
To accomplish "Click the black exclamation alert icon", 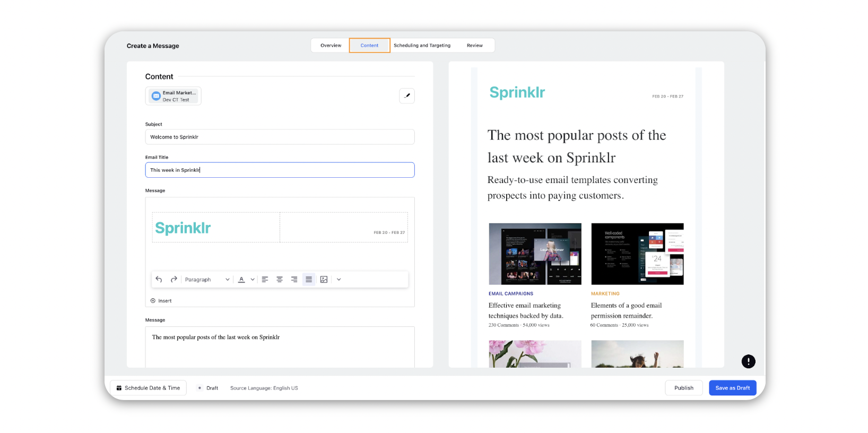I will [748, 361].
